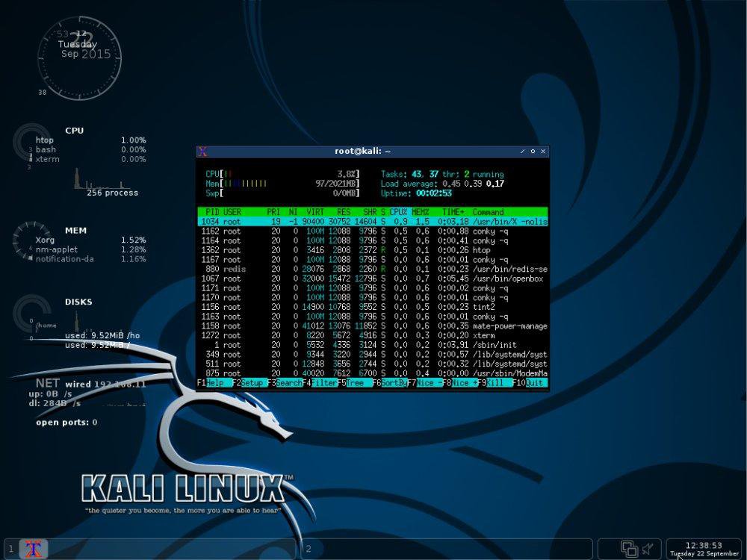747x560 pixels.
Task: Select process 349 /lib/systemd row
Action: point(373,355)
